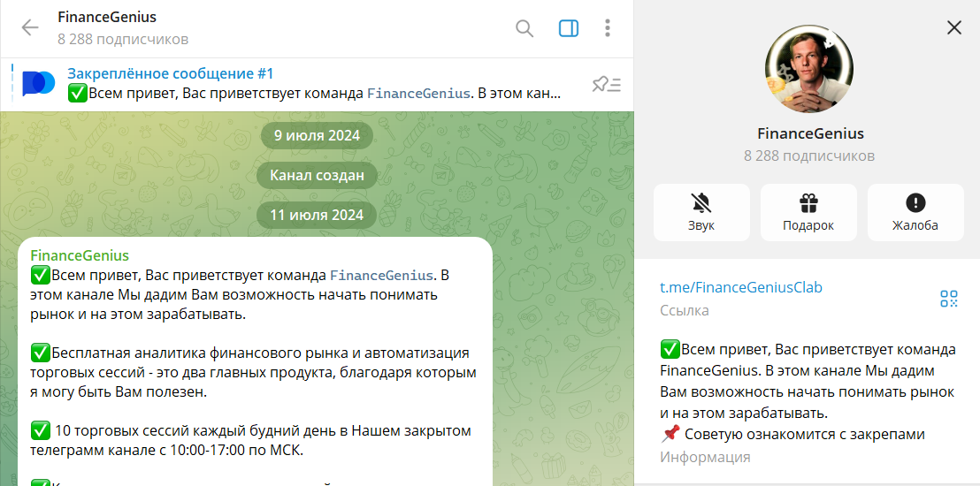Click the pinned message channel thumbnail
The height and width of the screenshot is (486, 980).
coord(39,84)
